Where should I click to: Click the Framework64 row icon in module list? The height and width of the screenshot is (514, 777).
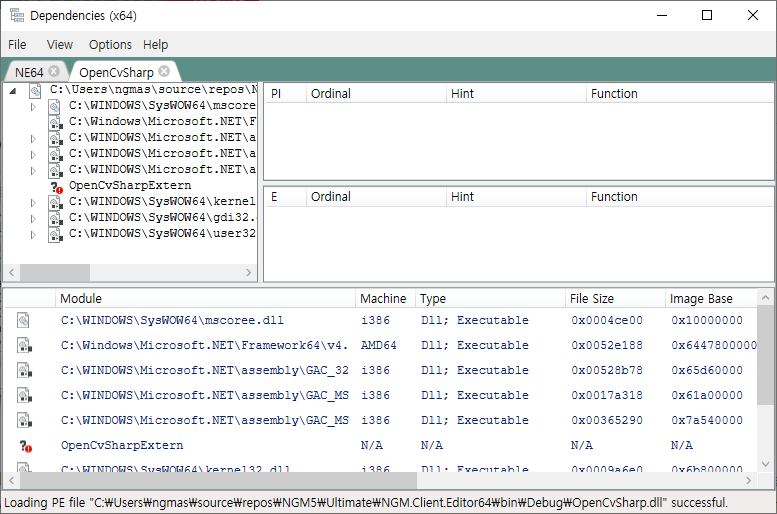(24, 345)
